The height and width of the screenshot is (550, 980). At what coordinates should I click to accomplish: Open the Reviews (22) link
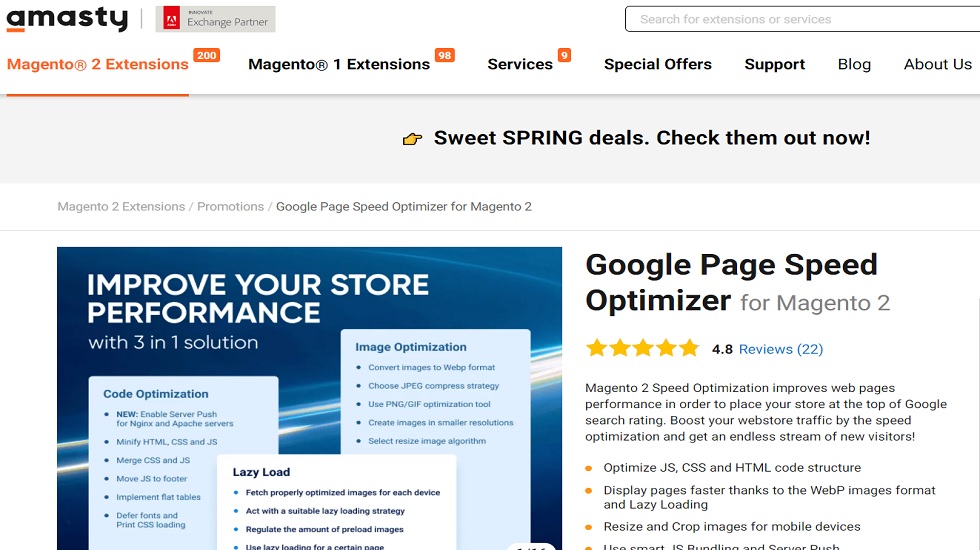(x=781, y=349)
